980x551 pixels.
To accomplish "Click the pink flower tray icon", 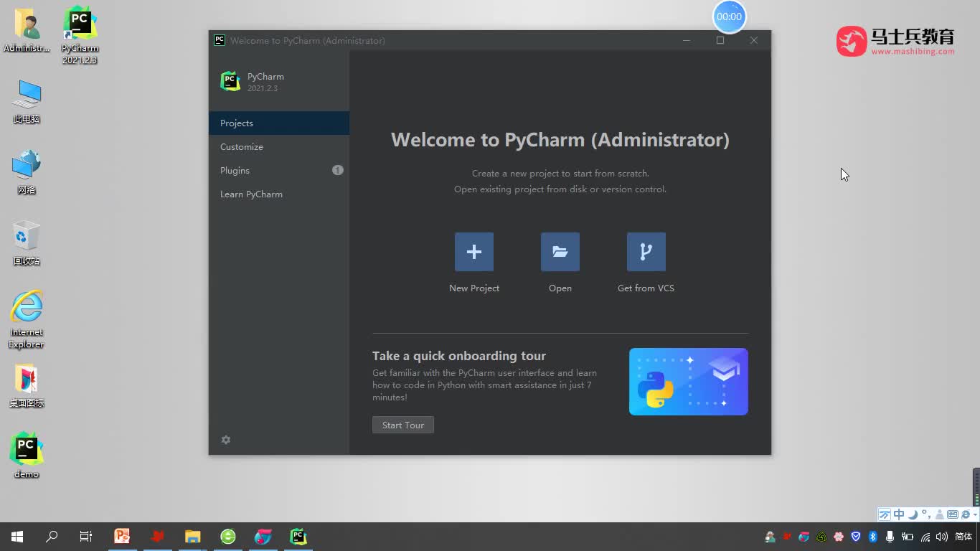I will [x=839, y=537].
